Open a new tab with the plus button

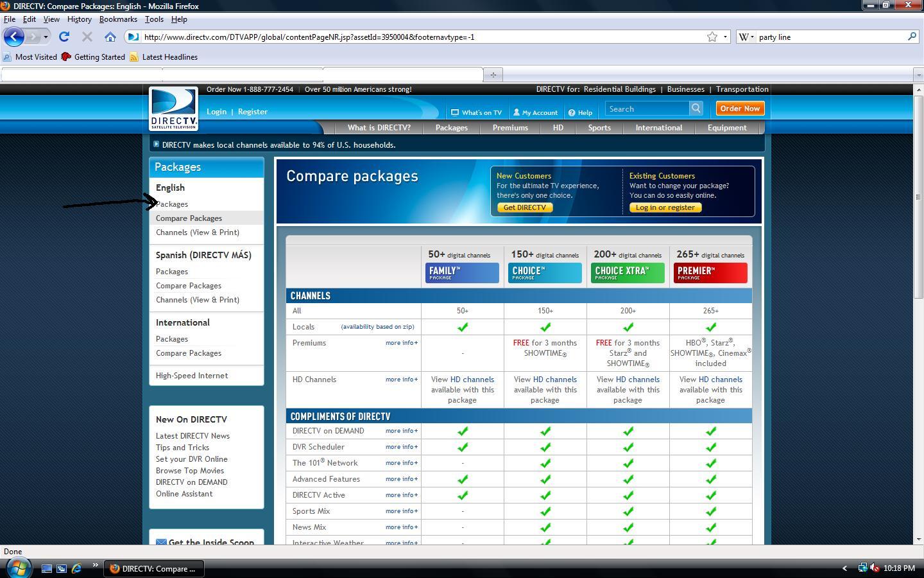pos(493,74)
